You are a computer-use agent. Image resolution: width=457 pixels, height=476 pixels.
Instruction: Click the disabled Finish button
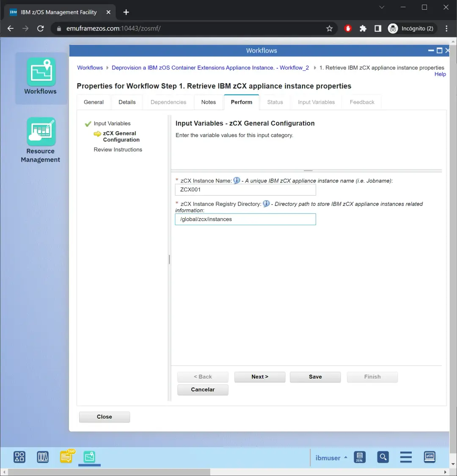pyautogui.click(x=372, y=377)
